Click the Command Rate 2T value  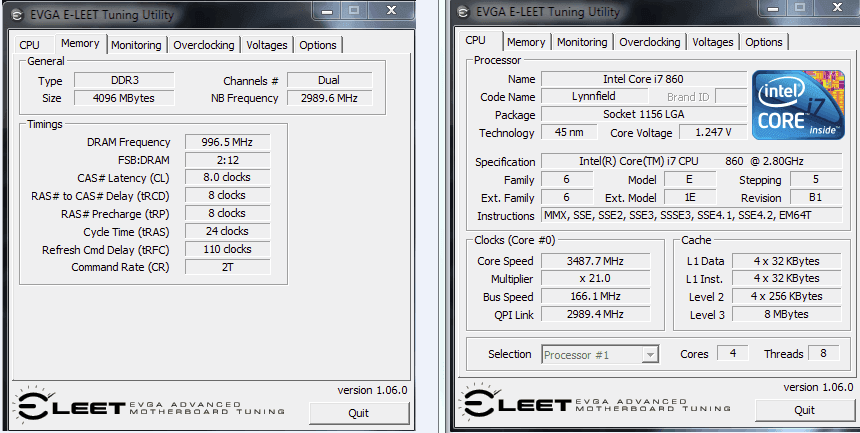pyautogui.click(x=227, y=267)
